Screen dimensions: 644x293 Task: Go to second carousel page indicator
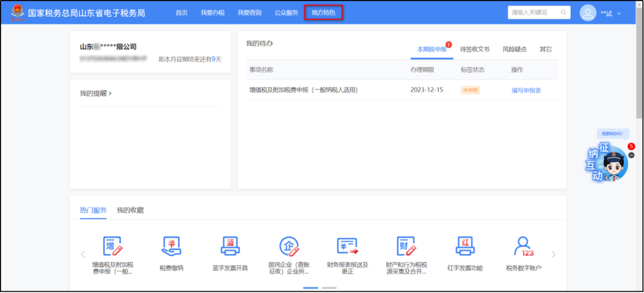point(329,288)
